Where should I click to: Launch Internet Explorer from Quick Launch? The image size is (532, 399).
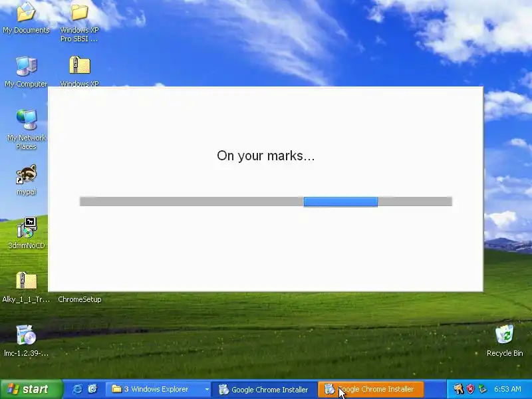[77, 389]
